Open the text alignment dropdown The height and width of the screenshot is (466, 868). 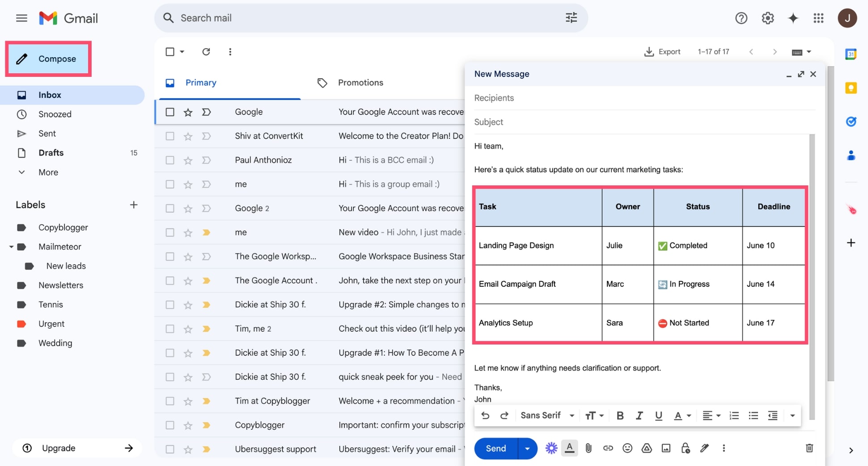[711, 416]
